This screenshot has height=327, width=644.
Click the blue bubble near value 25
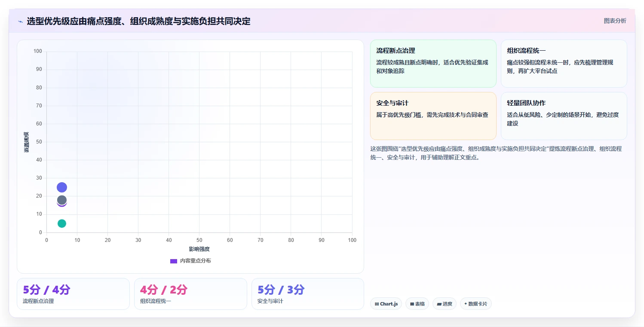pyautogui.click(x=62, y=187)
